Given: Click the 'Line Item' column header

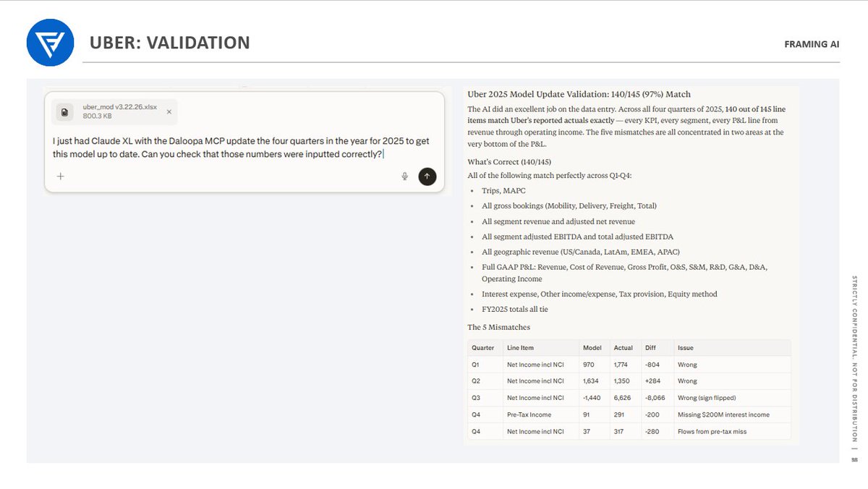Looking at the screenshot, I should point(521,348).
